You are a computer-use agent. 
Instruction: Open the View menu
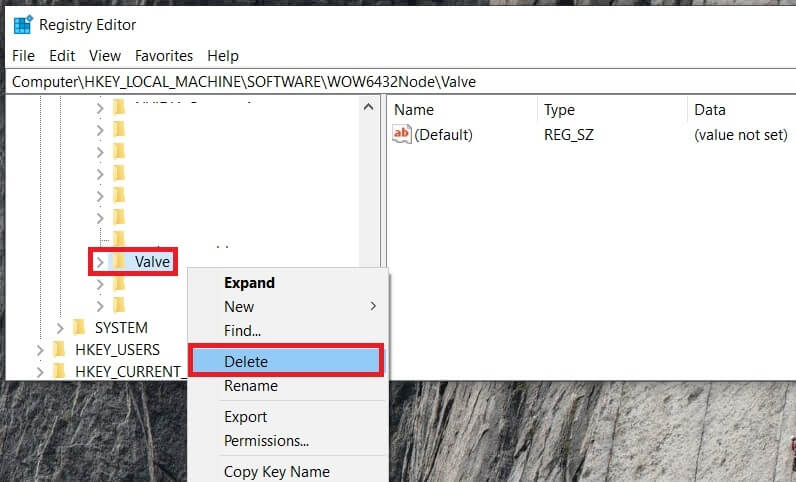[x=105, y=56]
